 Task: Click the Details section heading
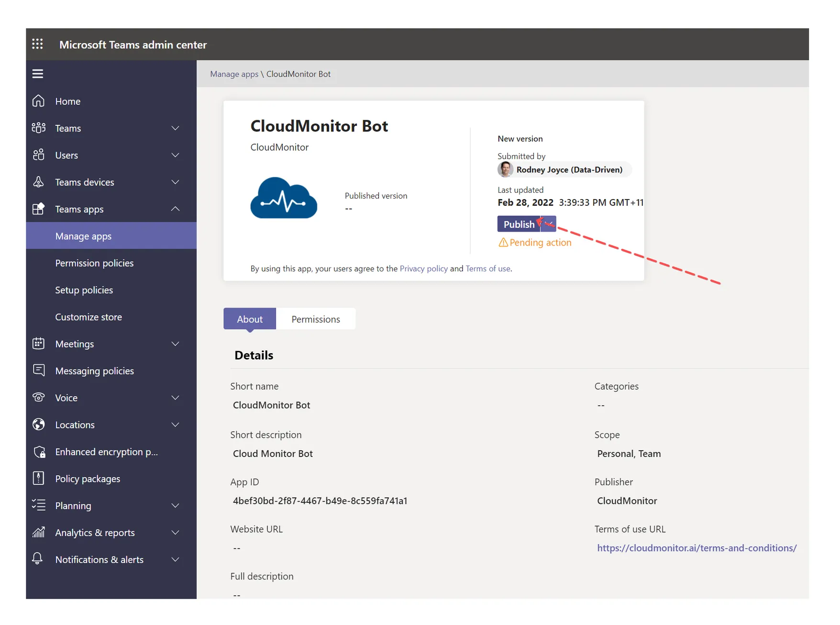point(254,355)
